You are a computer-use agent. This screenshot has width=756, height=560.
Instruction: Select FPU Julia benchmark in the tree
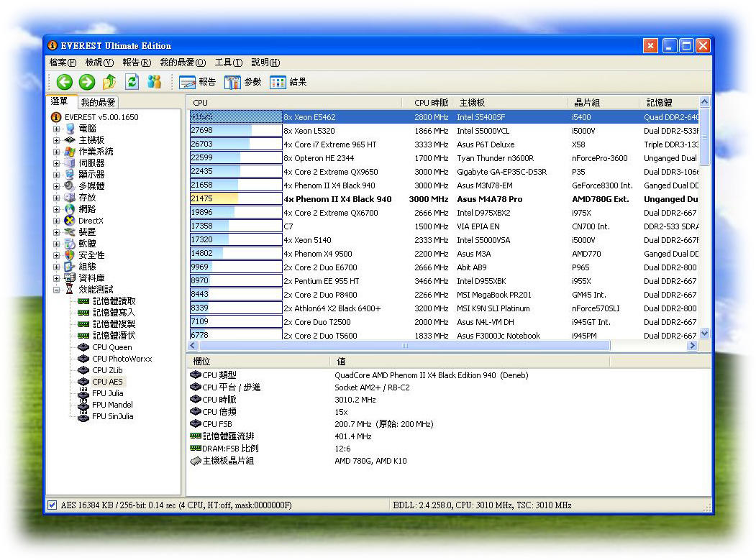tap(107, 393)
